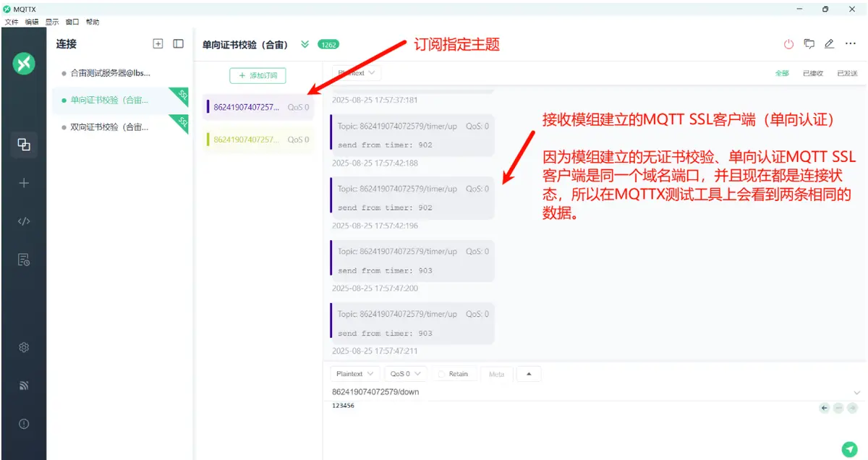Click the new connection plus-box icon beside 连接
This screenshot has height=460, width=868.
point(158,43)
